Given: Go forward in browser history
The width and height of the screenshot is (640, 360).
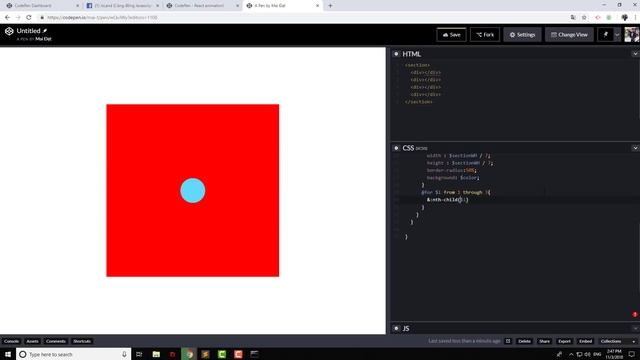Looking at the screenshot, I should (x=18, y=18).
